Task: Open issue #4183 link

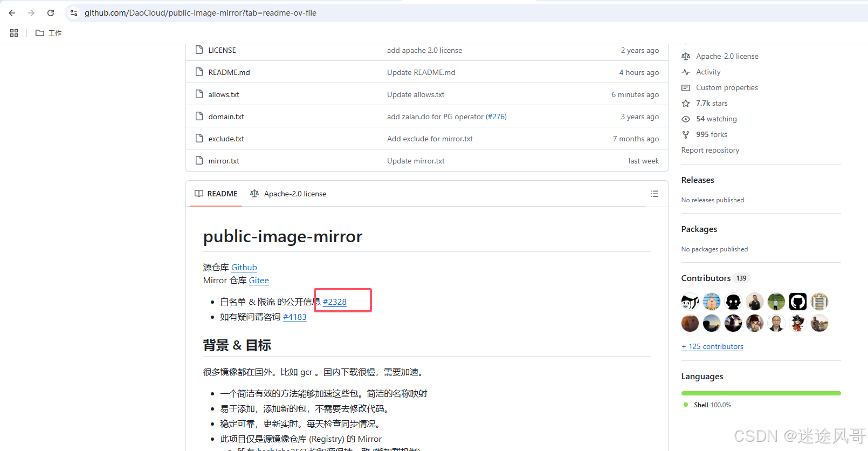Action: click(x=295, y=317)
